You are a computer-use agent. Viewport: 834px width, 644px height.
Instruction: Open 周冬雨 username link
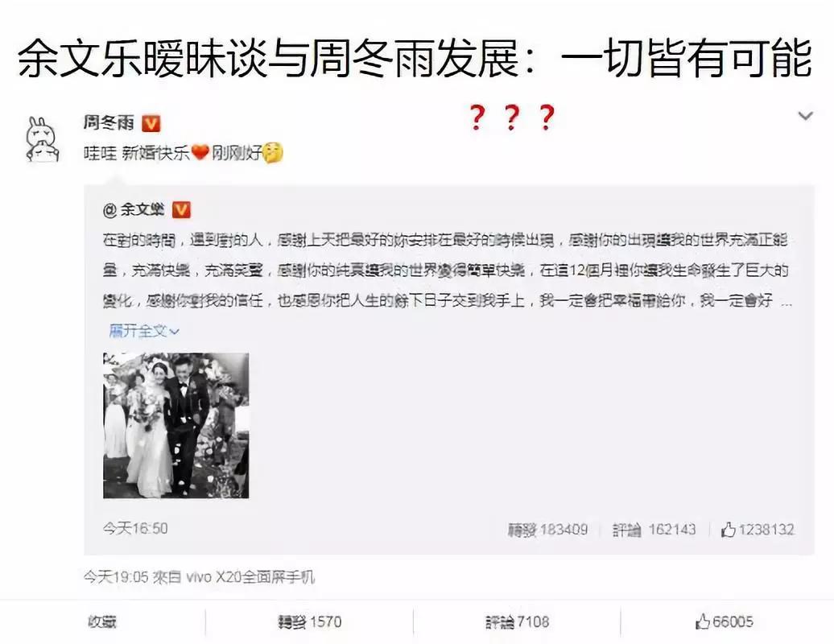(x=109, y=123)
